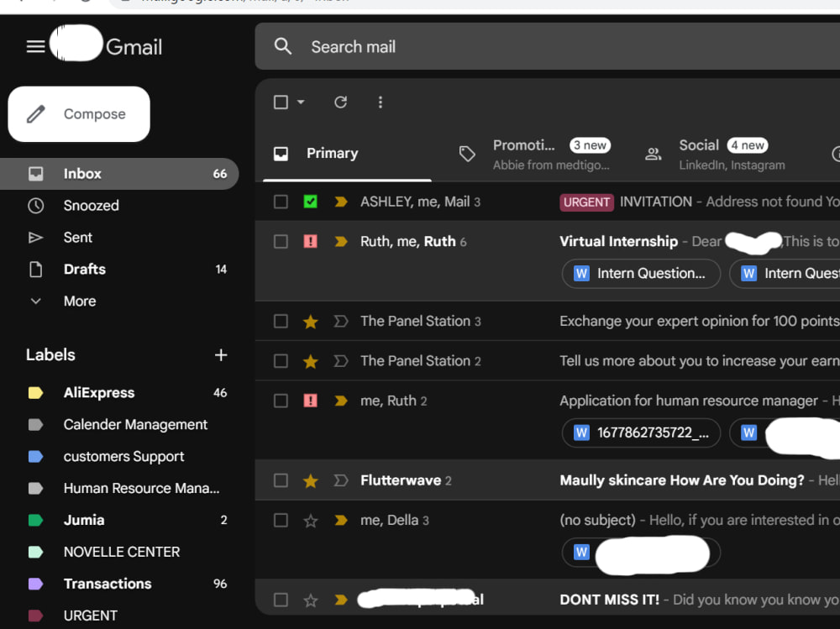The height and width of the screenshot is (629, 840).
Task: Open the Human Resource Mana... label
Action: coord(119,488)
